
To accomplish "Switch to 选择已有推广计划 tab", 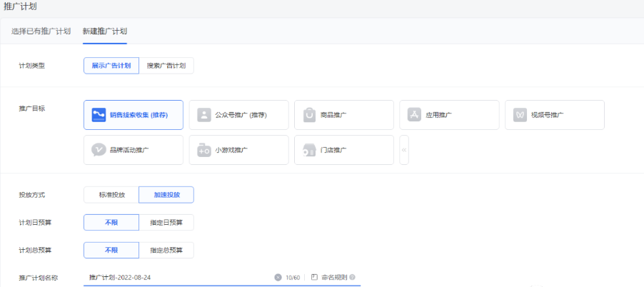I will (x=41, y=31).
